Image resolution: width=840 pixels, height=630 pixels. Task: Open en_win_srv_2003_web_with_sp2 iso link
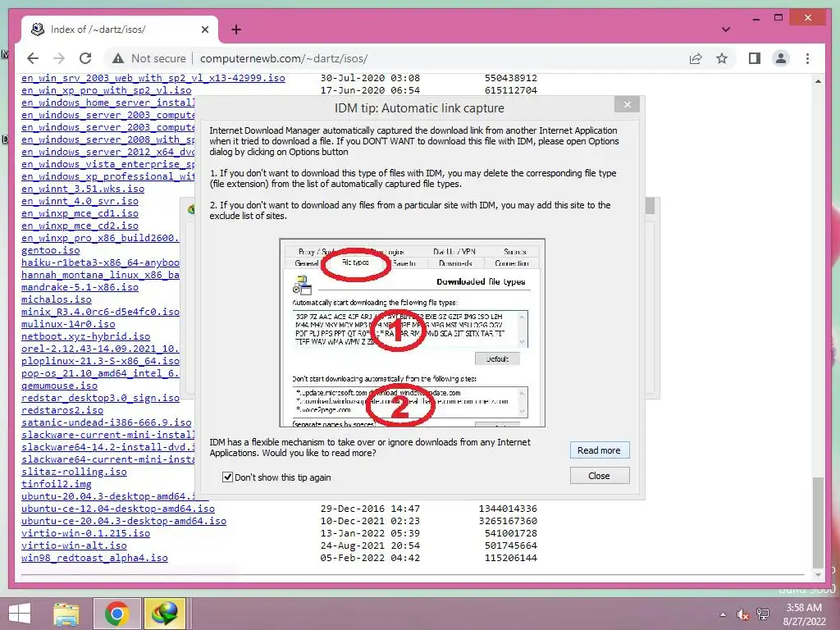click(153, 78)
